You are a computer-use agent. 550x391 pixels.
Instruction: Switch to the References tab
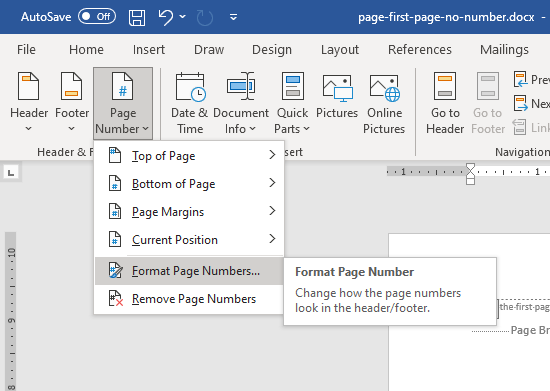pos(420,50)
